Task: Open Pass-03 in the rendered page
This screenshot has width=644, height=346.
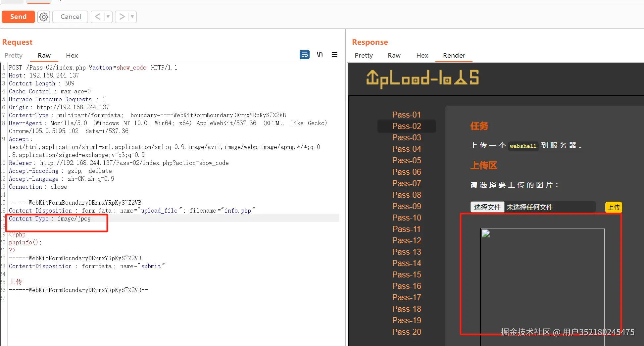Action: [x=407, y=137]
